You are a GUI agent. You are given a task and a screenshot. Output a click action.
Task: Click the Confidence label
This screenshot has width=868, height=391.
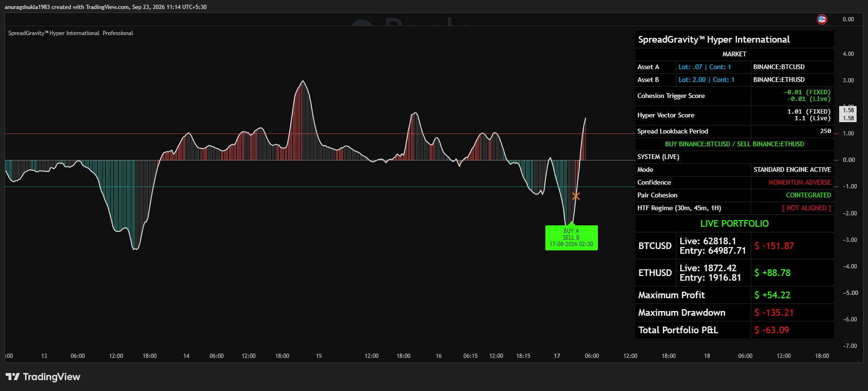click(654, 183)
